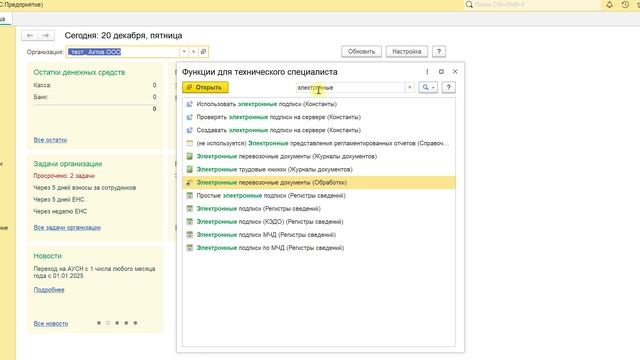The height and width of the screenshot is (360, 640).
Task: Click the icon beside 'Создавать электронные подписи'
Action: click(189, 130)
